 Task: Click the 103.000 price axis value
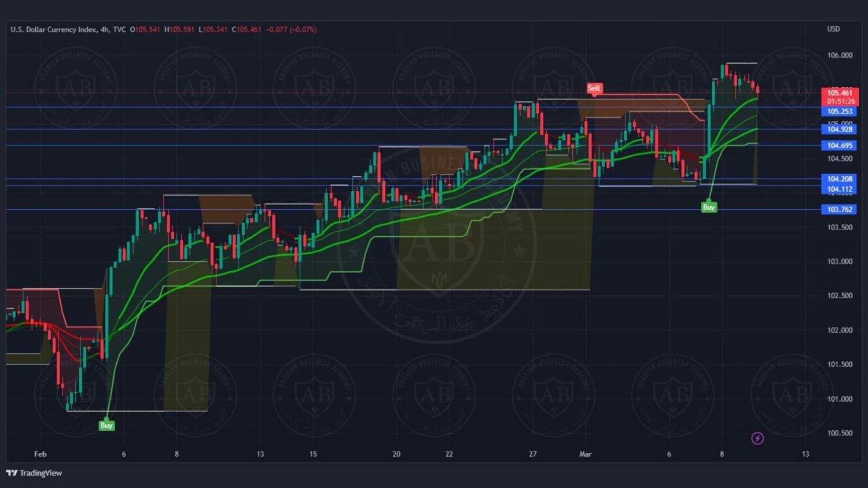[840, 261]
